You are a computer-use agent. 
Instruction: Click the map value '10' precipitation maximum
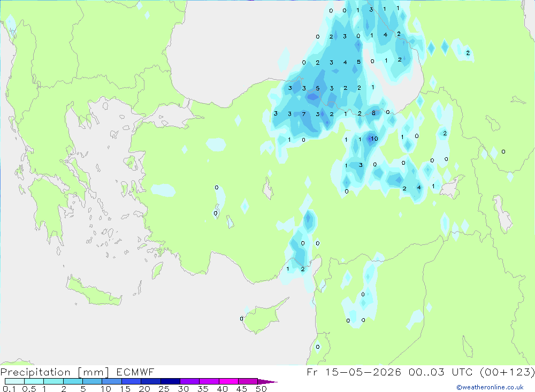click(x=374, y=139)
